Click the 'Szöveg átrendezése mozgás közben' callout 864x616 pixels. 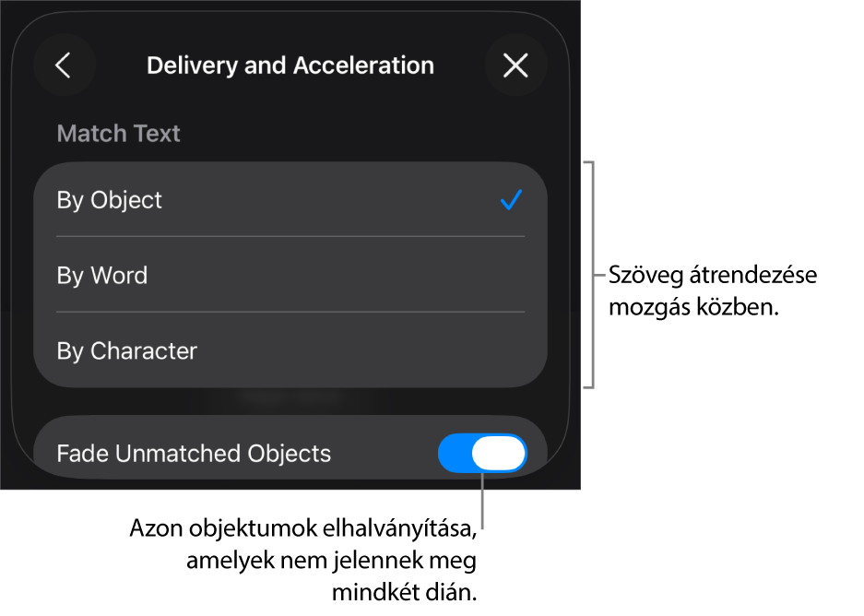(713, 290)
